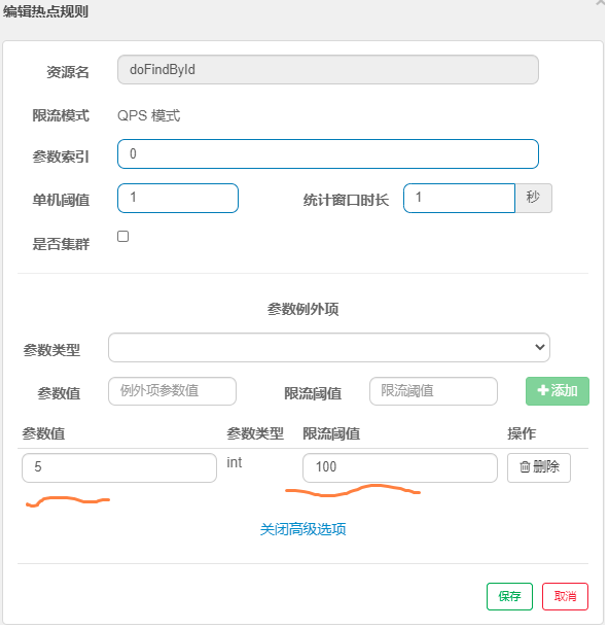The width and height of the screenshot is (605, 625).
Task: Click the 秒 unit label beside the window duration
Action: tap(533, 198)
